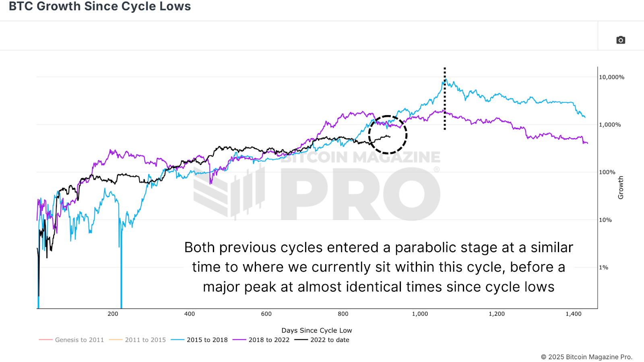Click the 10,000% y-axis tick label

(x=611, y=77)
